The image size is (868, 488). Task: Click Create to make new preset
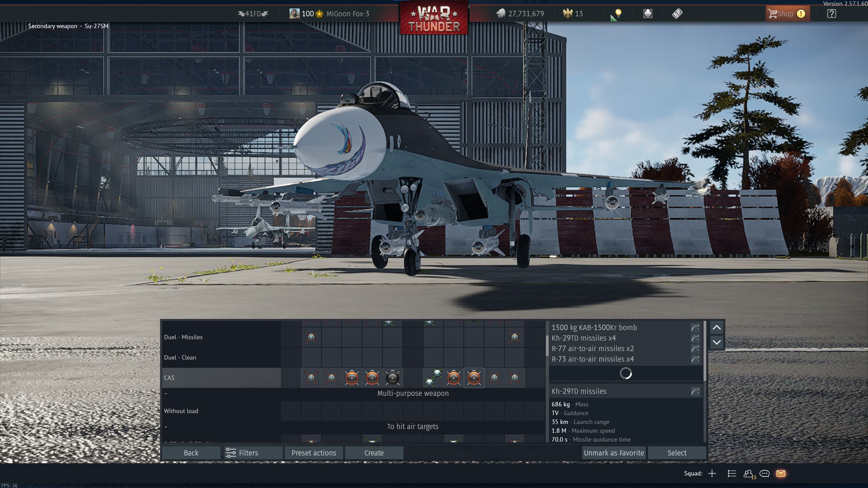tap(374, 453)
